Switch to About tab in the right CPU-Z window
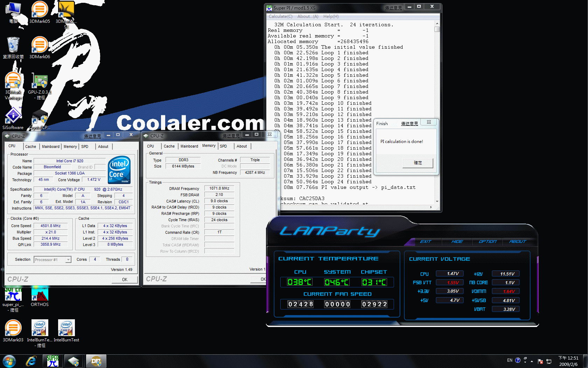The width and height of the screenshot is (588, 368). tap(241, 146)
